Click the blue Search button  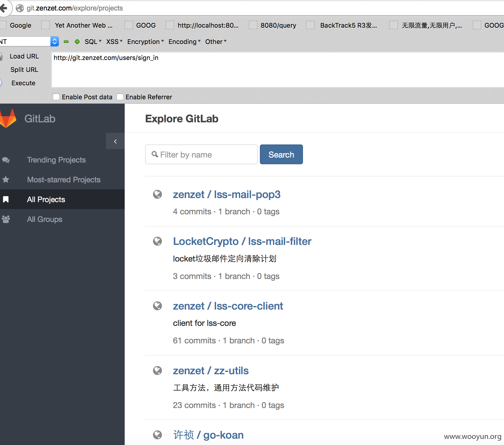pyautogui.click(x=281, y=154)
